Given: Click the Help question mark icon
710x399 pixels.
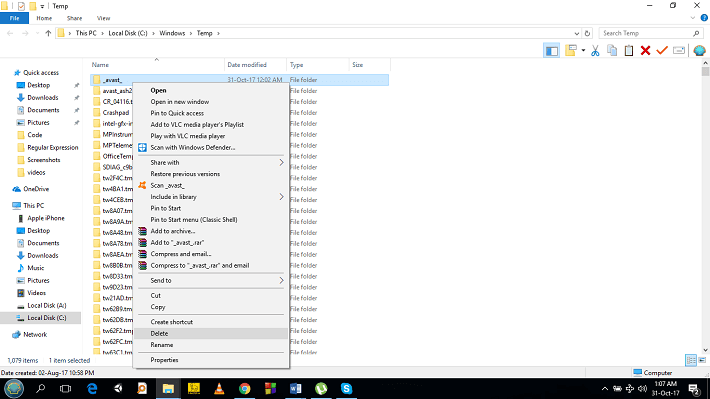Looking at the screenshot, I should [704, 18].
